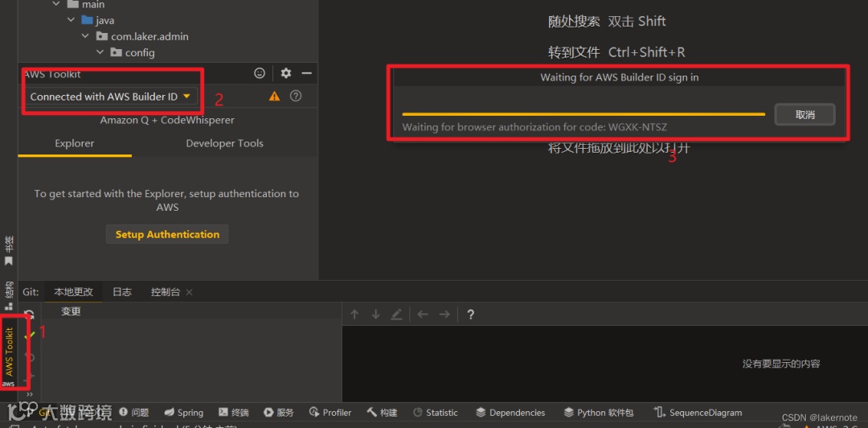
Task: Switch to the Explorer tab
Action: tap(75, 143)
